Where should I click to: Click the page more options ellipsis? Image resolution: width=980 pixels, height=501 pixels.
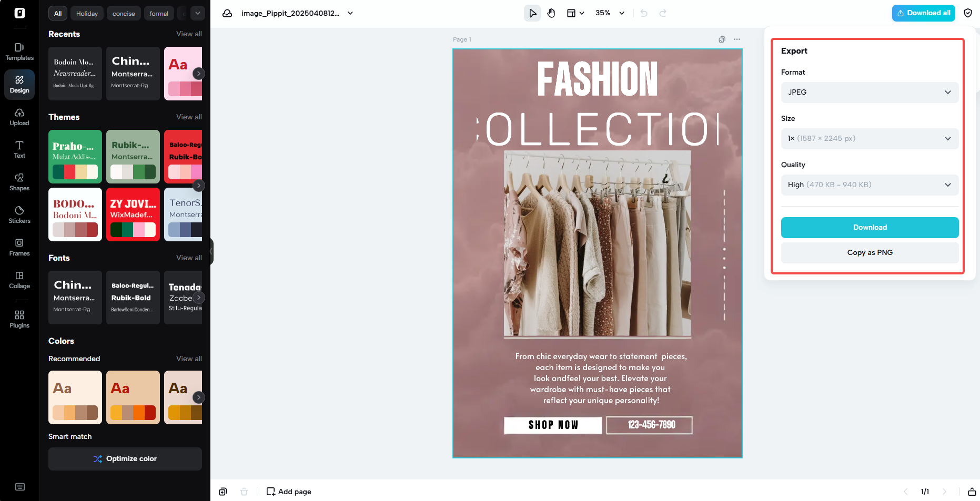[x=737, y=39]
